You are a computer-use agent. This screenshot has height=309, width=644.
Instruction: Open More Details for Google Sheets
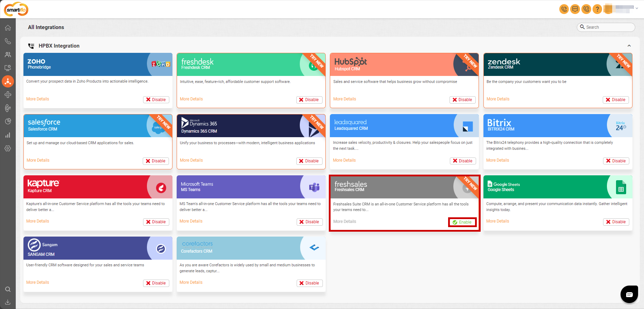pyautogui.click(x=498, y=221)
